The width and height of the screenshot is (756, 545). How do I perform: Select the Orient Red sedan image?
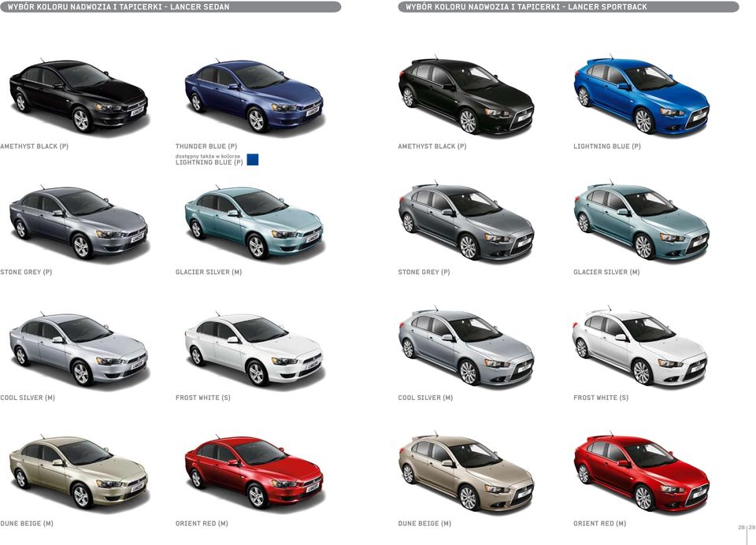(254, 473)
